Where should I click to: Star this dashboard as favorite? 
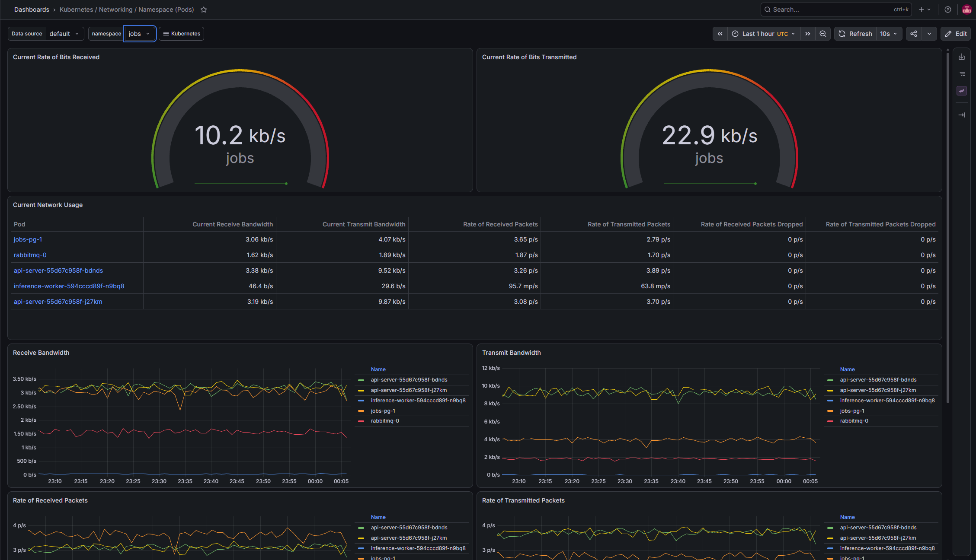pyautogui.click(x=204, y=10)
